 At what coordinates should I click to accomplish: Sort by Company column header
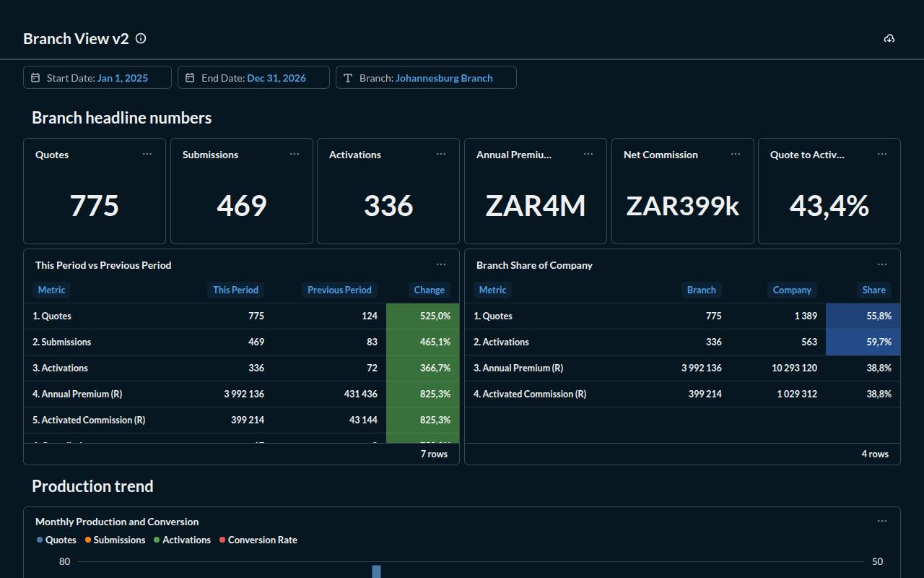(x=792, y=290)
